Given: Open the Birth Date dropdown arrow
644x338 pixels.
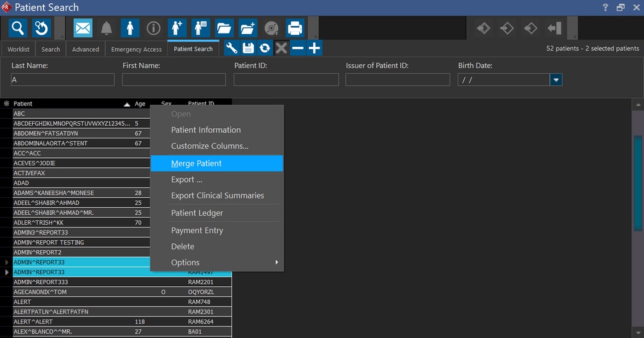Looking at the screenshot, I should (x=556, y=80).
